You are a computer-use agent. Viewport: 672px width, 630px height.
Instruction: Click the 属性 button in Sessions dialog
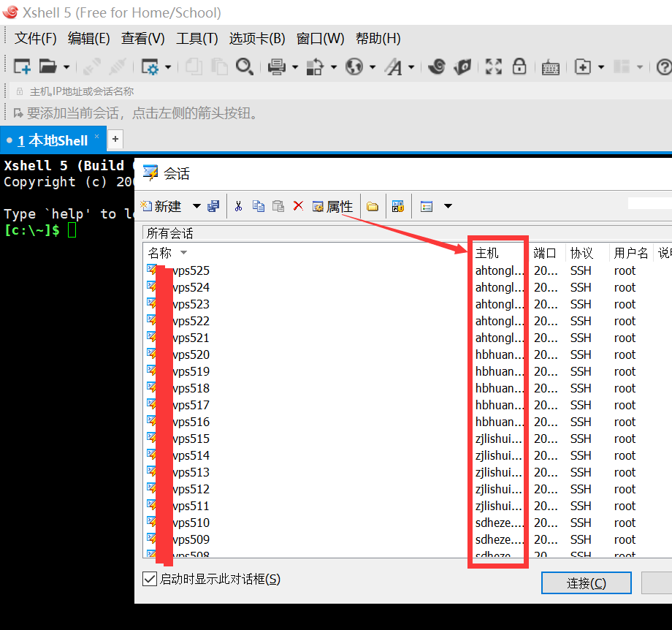coord(332,206)
